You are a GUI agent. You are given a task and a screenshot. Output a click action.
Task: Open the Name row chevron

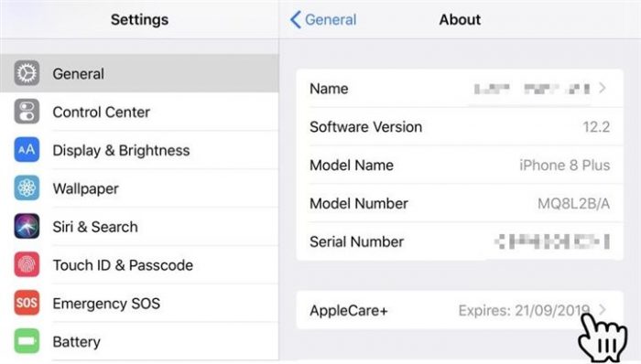pos(603,88)
